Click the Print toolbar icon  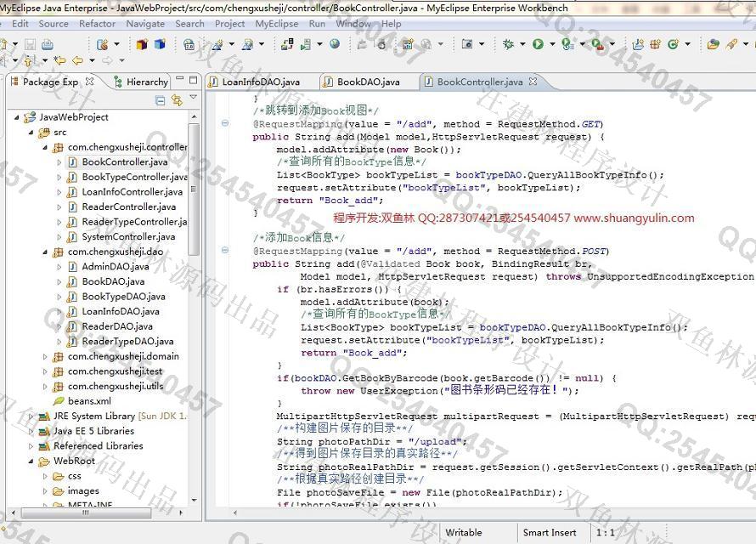pyautogui.click(x=47, y=45)
